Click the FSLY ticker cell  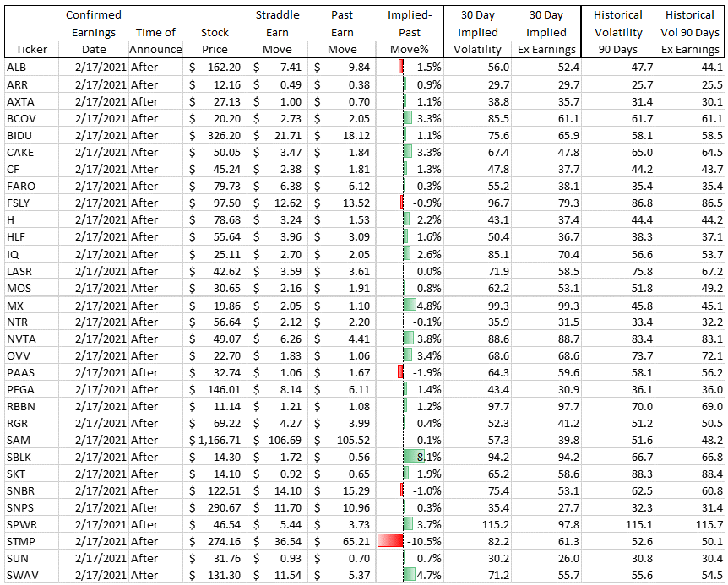coord(31,203)
